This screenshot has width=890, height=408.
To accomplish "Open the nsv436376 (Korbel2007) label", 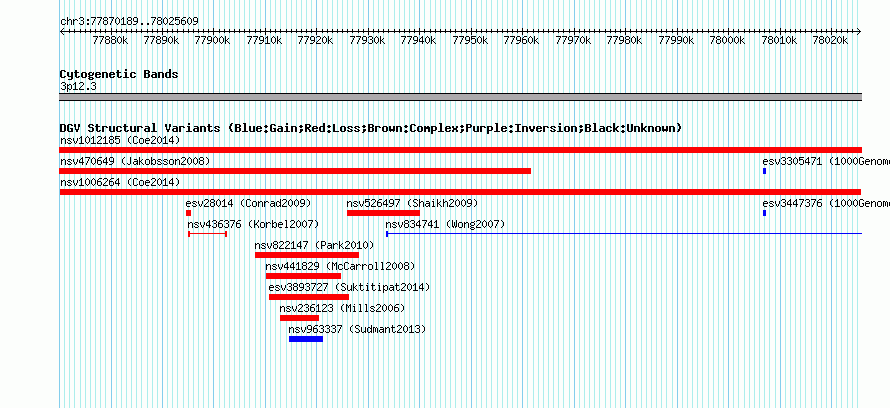I will (x=253, y=224).
